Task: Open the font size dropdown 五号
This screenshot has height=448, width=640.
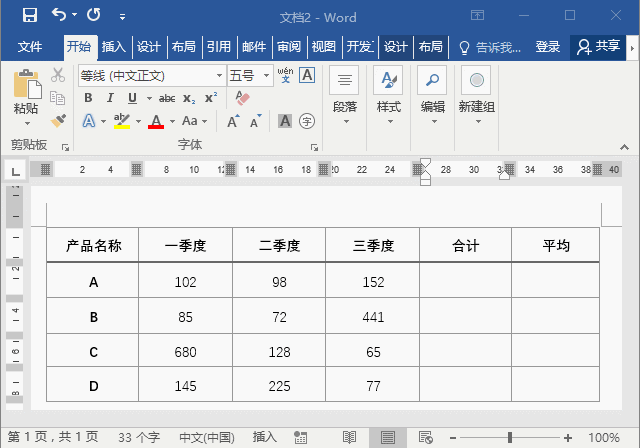Action: coord(267,76)
